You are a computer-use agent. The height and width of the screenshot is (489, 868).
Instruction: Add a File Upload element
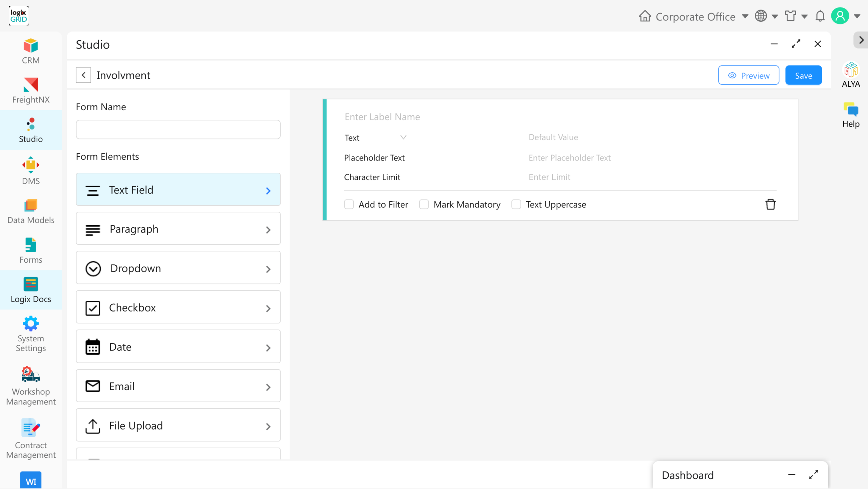(x=178, y=426)
